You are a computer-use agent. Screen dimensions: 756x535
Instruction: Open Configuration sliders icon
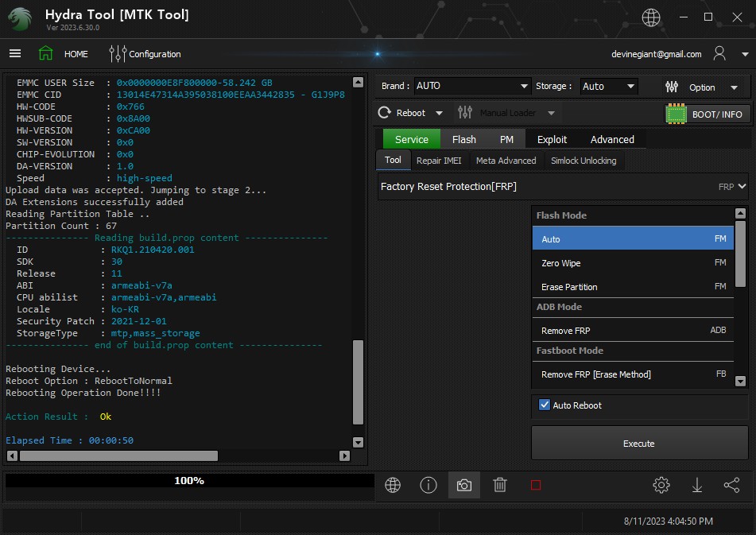[x=117, y=53]
